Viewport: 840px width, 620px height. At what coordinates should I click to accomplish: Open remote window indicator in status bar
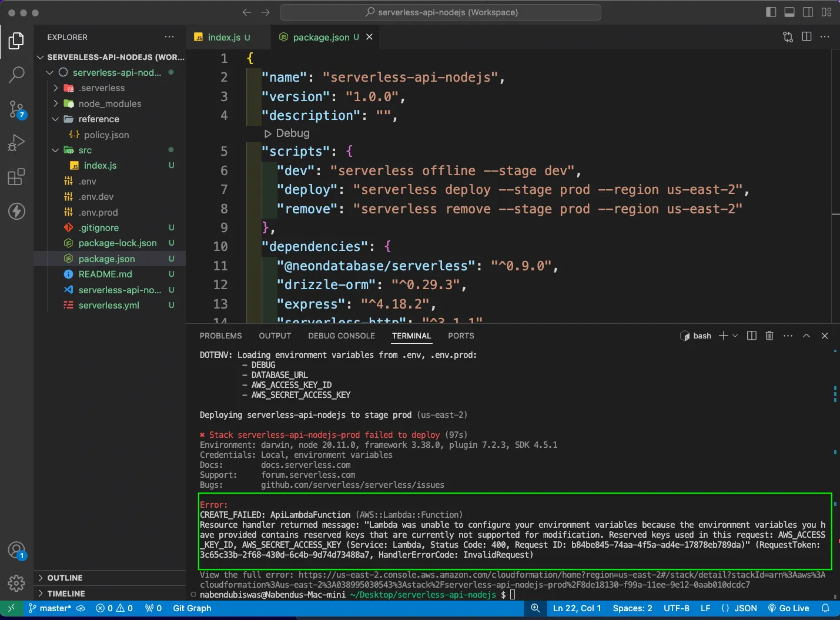click(x=11, y=608)
